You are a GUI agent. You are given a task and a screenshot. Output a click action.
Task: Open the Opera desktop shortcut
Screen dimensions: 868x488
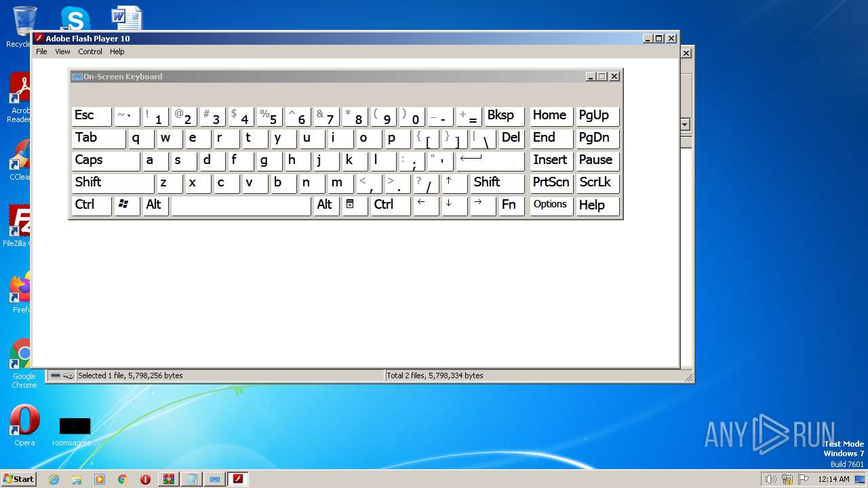click(24, 426)
